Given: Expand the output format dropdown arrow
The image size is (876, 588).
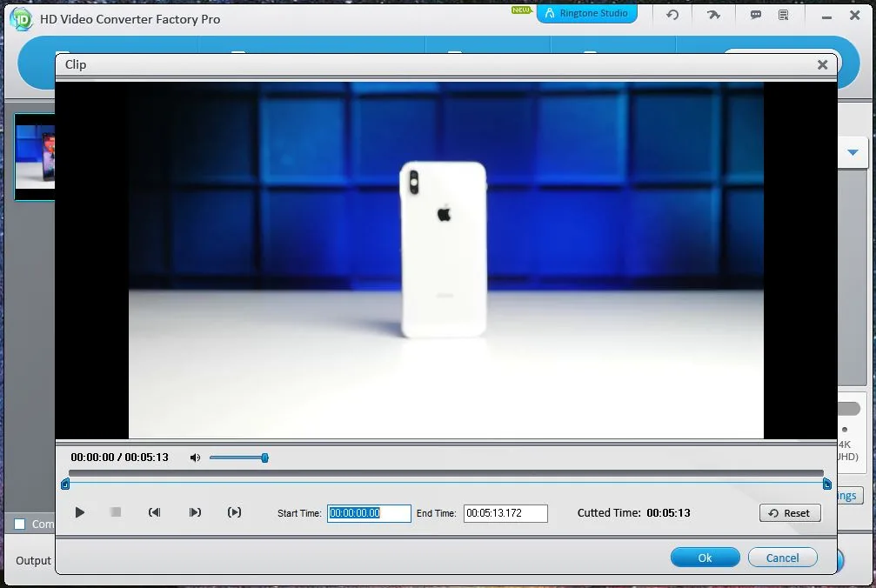Looking at the screenshot, I should pyautogui.click(x=853, y=152).
